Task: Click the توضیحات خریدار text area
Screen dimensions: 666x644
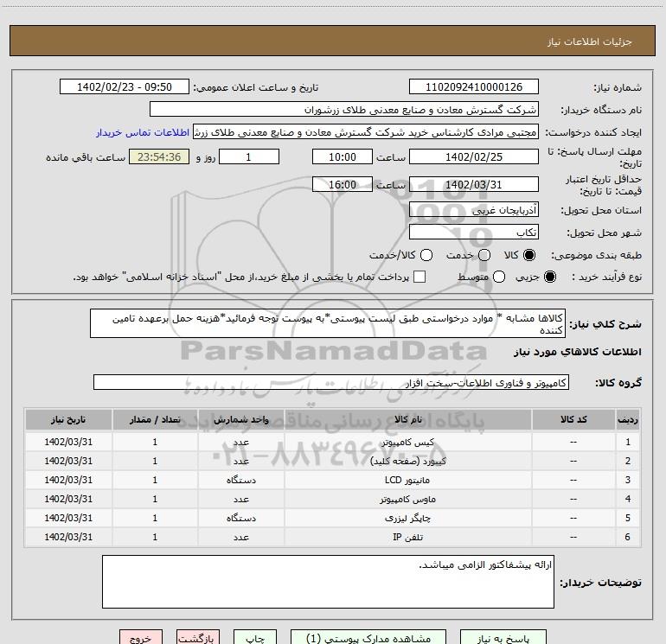Action: [x=328, y=582]
